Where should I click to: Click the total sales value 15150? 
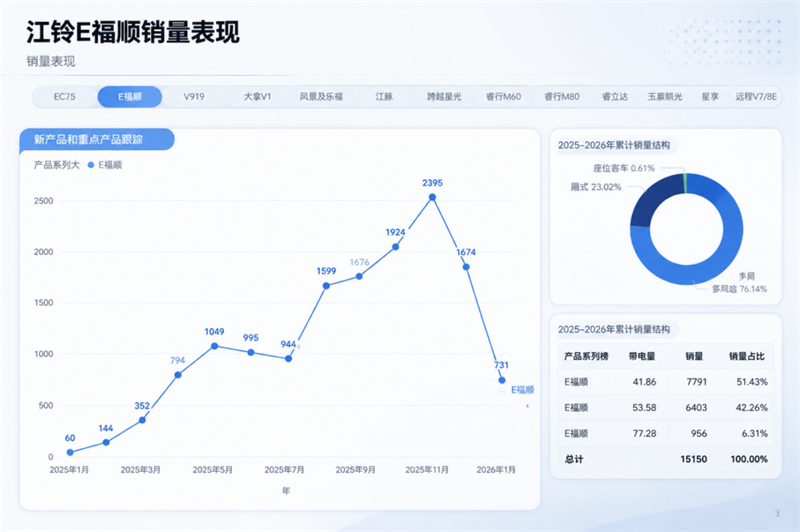pyautogui.click(x=694, y=459)
